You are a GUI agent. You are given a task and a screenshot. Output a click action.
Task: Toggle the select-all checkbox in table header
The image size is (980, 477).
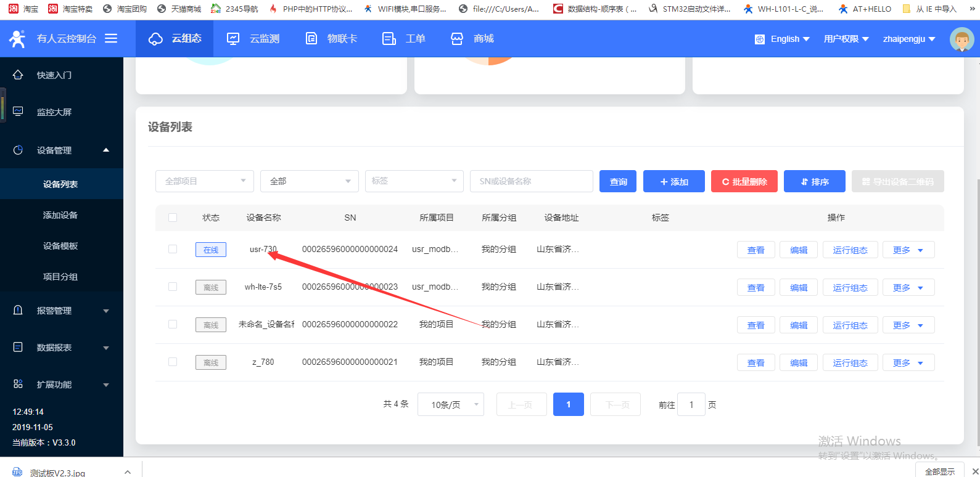tap(173, 218)
